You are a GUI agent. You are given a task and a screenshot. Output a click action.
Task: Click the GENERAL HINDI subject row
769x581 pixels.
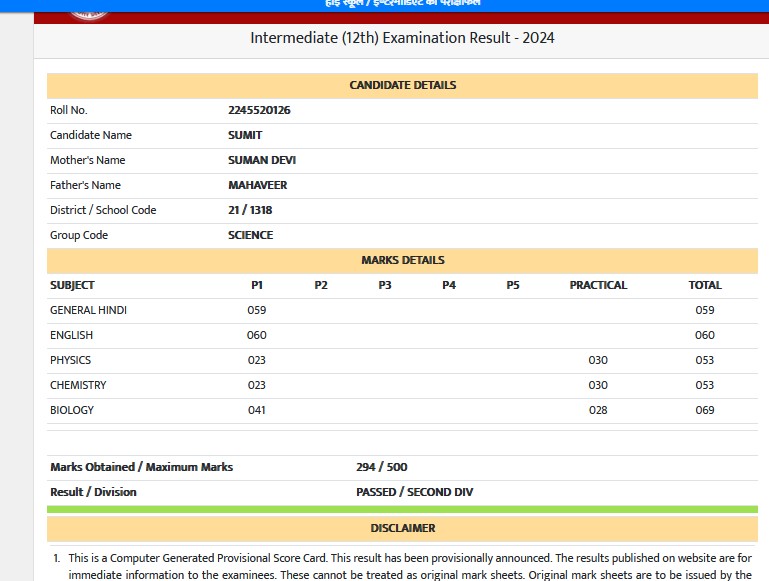pos(403,310)
